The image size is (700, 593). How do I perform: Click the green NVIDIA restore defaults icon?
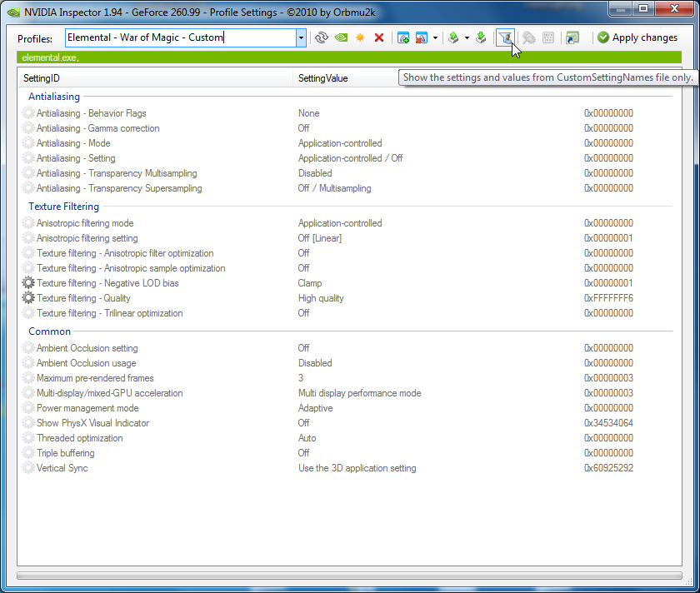pyautogui.click(x=341, y=37)
